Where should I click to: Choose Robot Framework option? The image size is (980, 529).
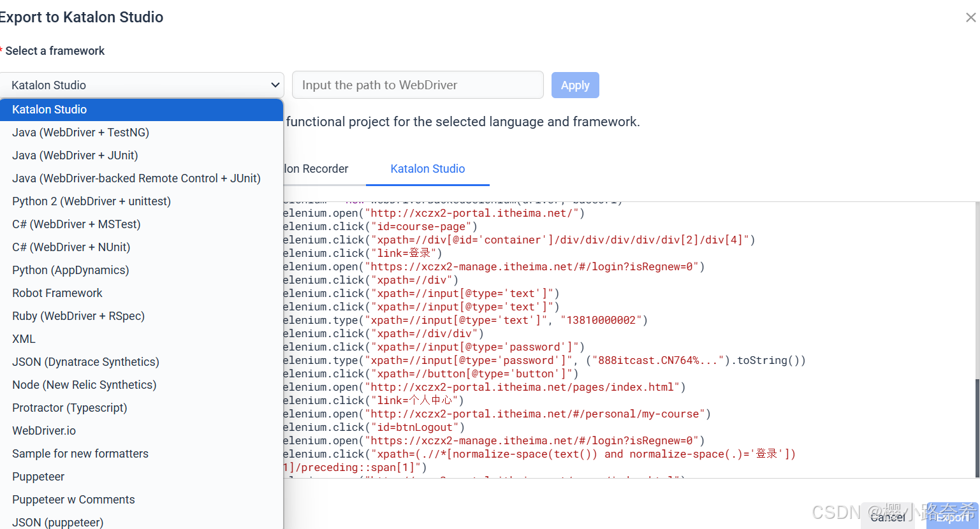click(142, 293)
